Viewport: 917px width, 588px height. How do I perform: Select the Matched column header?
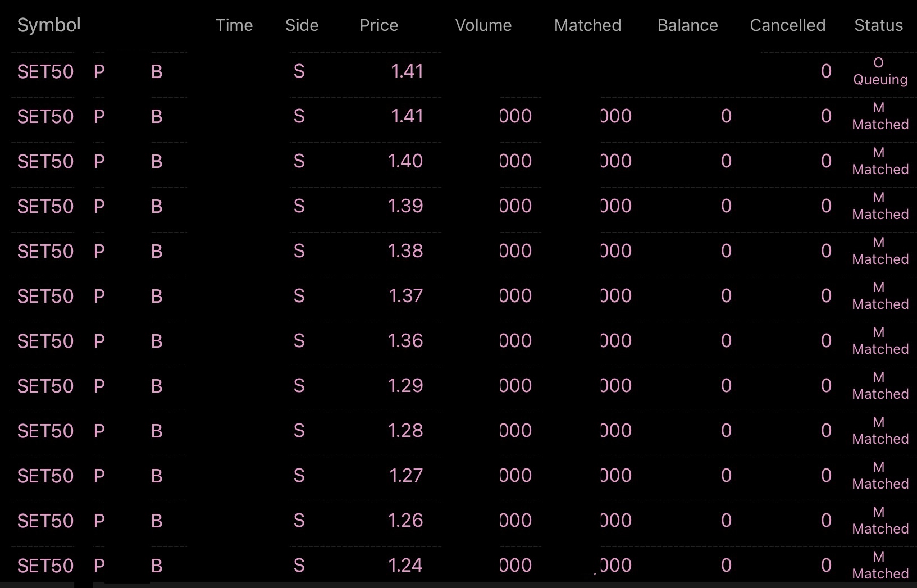coord(587,25)
